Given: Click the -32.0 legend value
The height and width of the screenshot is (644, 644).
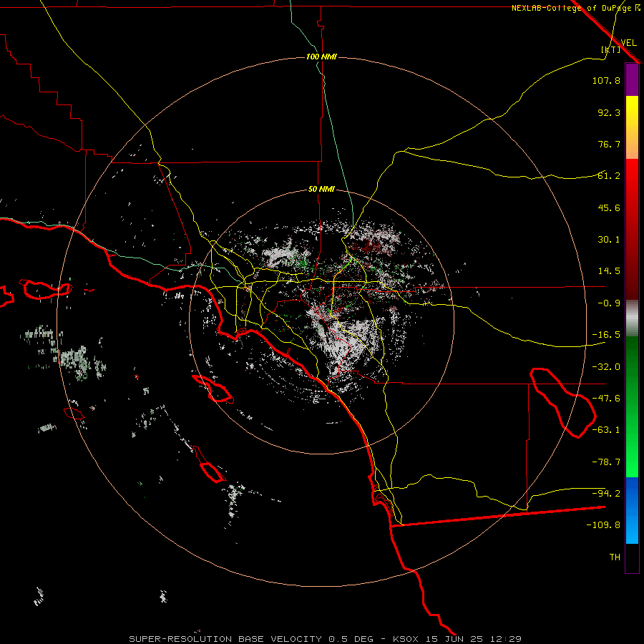Looking at the screenshot, I should click(x=606, y=367).
